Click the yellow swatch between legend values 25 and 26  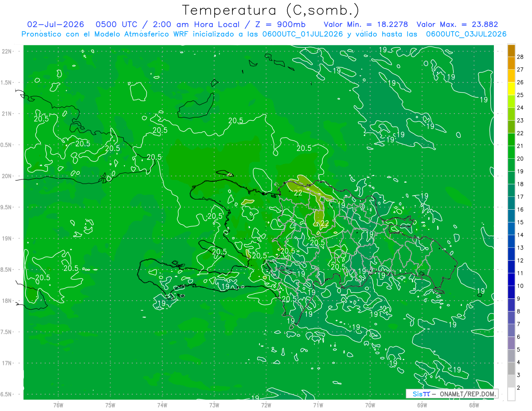click(x=512, y=89)
